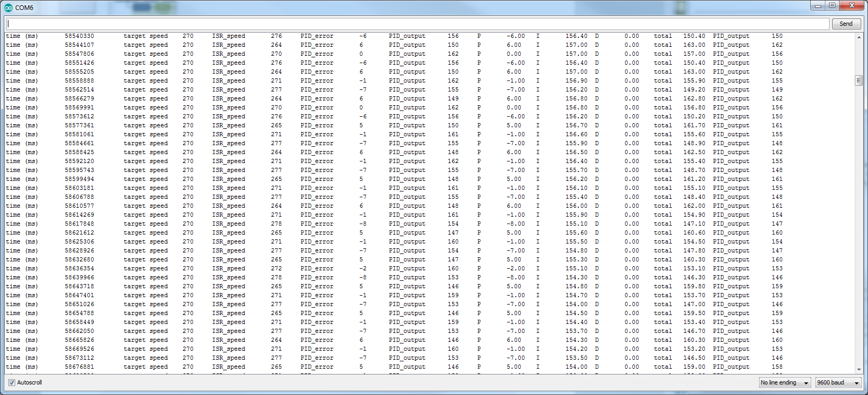Click the timestamp 58676881
The image size is (868, 395).
79,367
